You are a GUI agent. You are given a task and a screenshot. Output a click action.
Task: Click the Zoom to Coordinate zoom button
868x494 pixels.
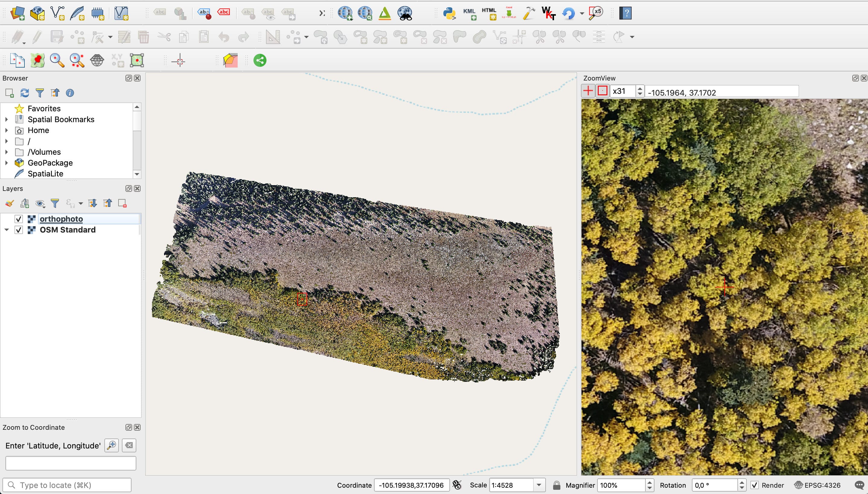coord(112,445)
